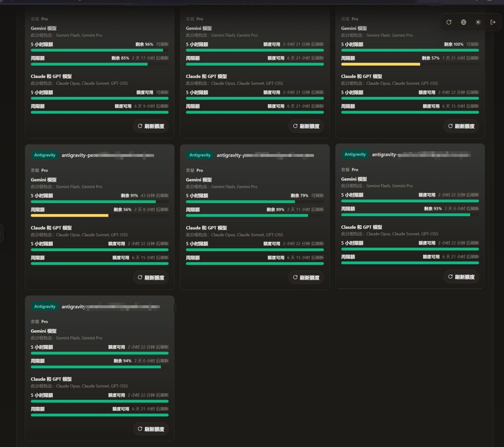Image resolution: width=504 pixels, height=447 pixels.
Task: Click the refresh-all icon in top toolbar
Action: click(x=449, y=22)
